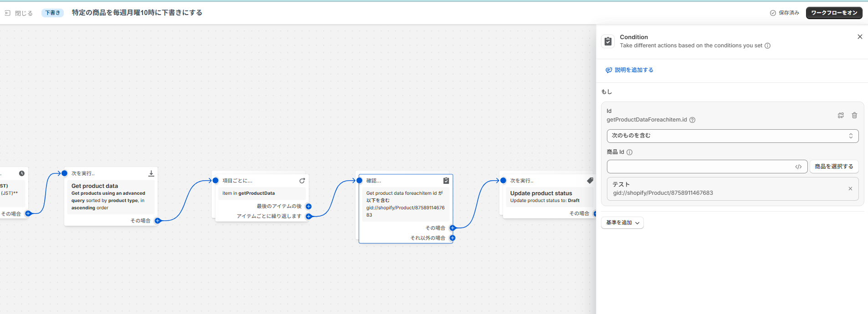Select the Get product data node
This screenshot has height=314, width=868.
(x=111, y=197)
